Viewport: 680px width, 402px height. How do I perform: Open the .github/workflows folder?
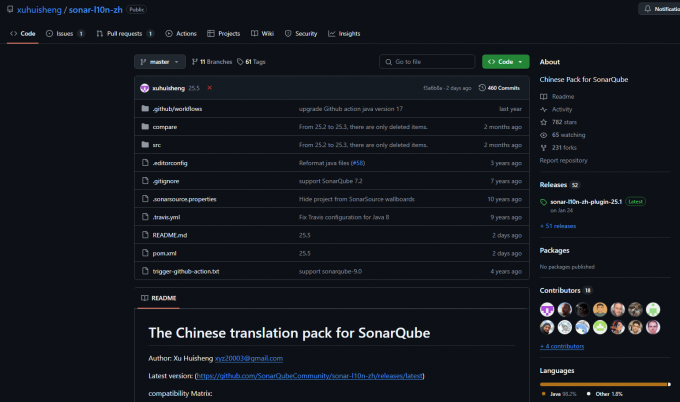(x=177, y=109)
